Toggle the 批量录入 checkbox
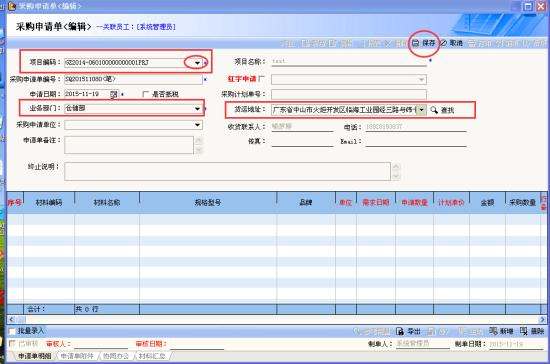550x364 pixels. [x=12, y=331]
